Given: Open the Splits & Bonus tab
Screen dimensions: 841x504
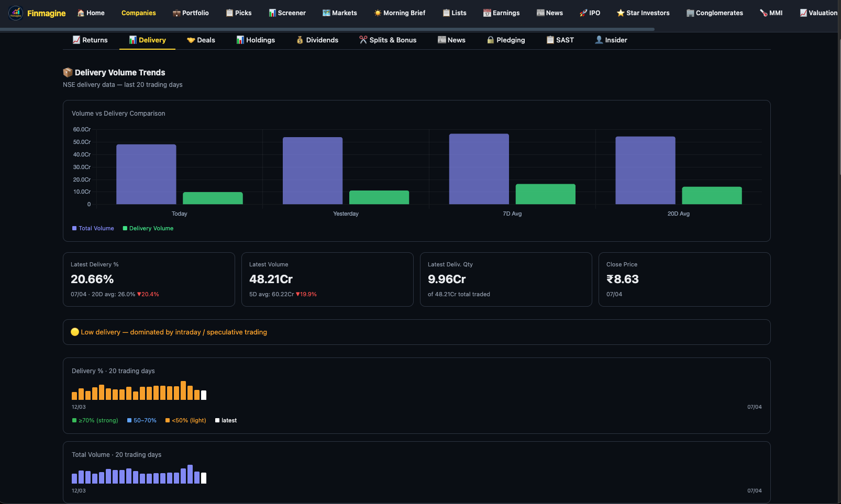Looking at the screenshot, I should pyautogui.click(x=388, y=40).
